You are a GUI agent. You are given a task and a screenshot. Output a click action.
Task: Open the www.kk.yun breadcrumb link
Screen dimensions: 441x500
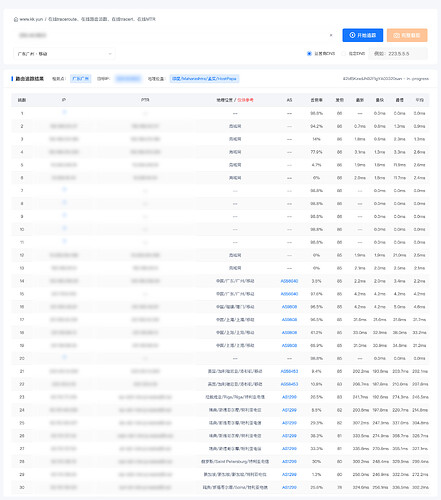coord(31,19)
